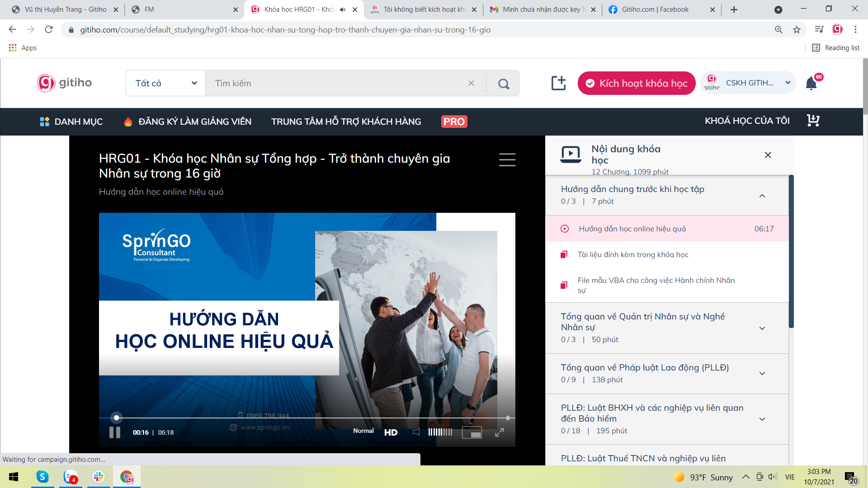Switch to the FM tab
This screenshot has width=868, height=488.
click(x=184, y=9)
